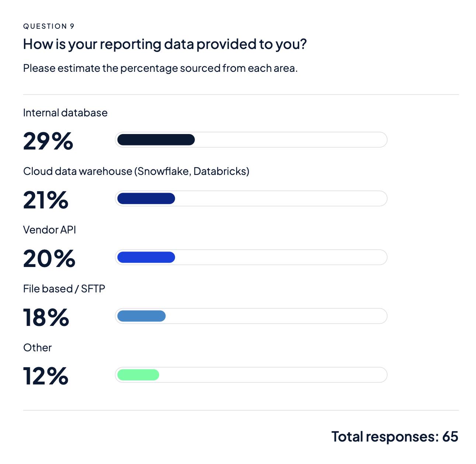Click the question title about reporting data
This screenshot has height=464, width=476.
point(165,44)
